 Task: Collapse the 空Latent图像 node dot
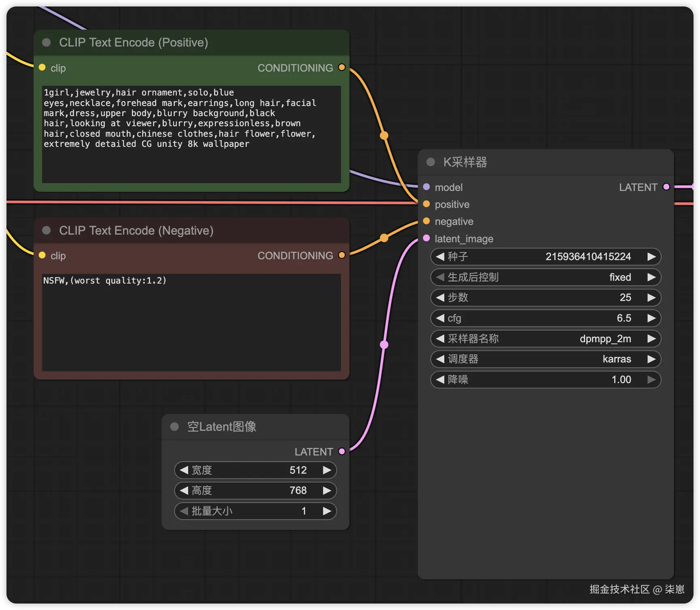point(174,427)
